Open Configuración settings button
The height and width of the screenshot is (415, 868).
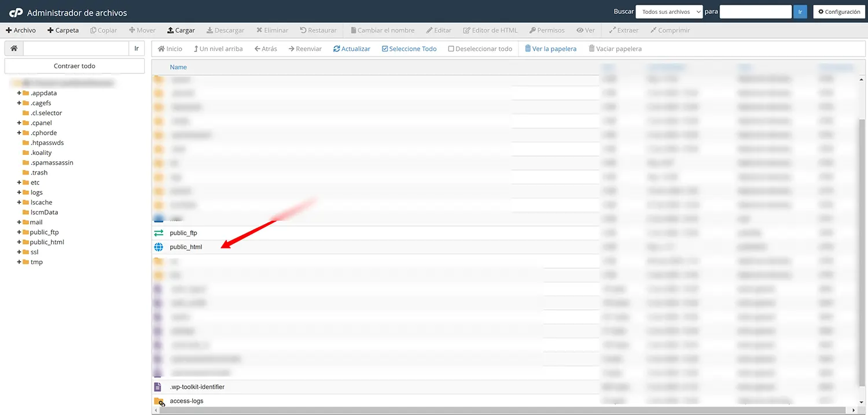coord(838,12)
